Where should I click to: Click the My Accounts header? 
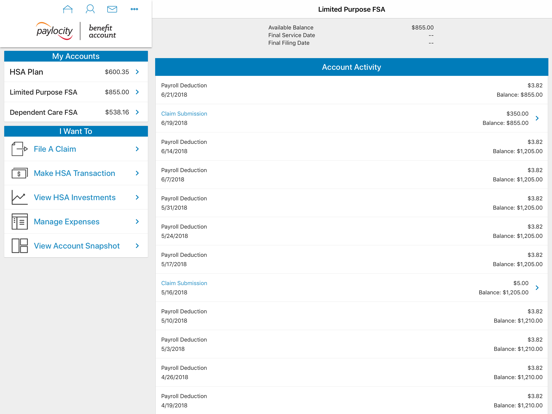76,56
